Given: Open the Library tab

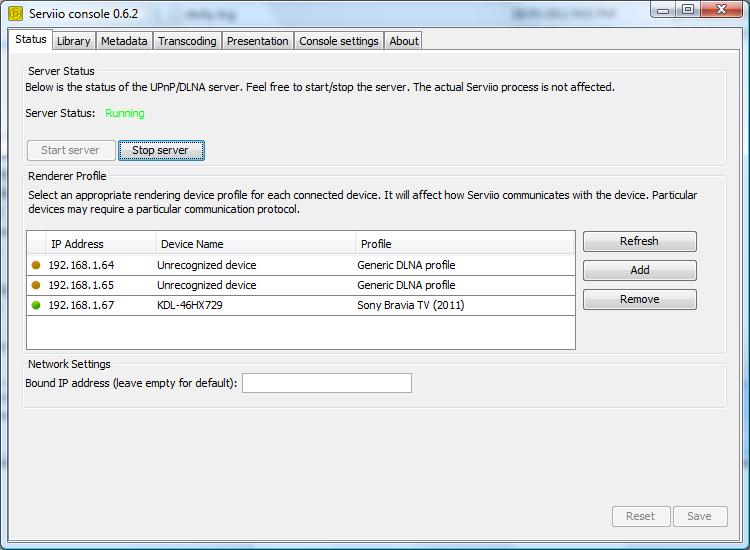Looking at the screenshot, I should 73,41.
